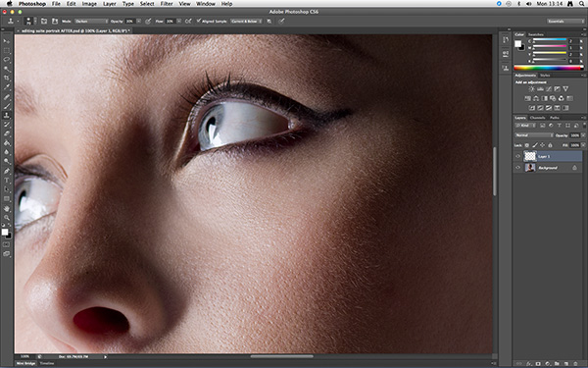Image resolution: width=588 pixels, height=368 pixels.
Task: Select the Path Selection tool
Action: (7, 189)
